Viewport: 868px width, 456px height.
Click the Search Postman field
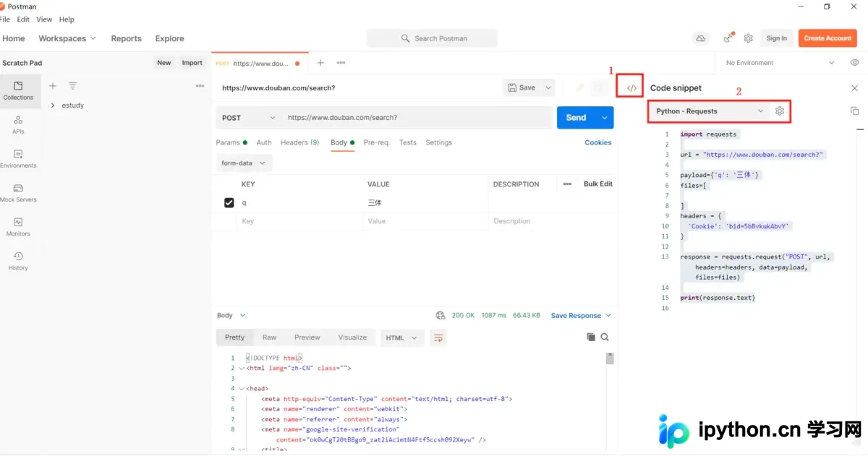[432, 38]
